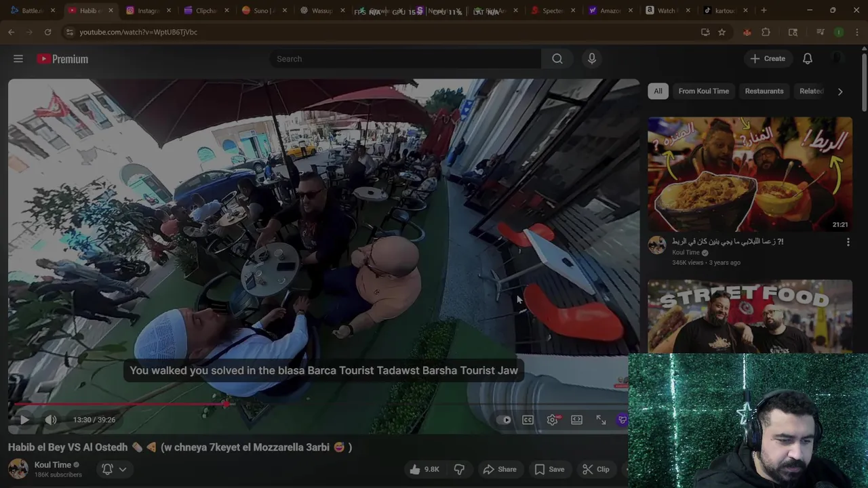The height and width of the screenshot is (488, 868).
Task: Open browser profile avatar
Action: 839,32
